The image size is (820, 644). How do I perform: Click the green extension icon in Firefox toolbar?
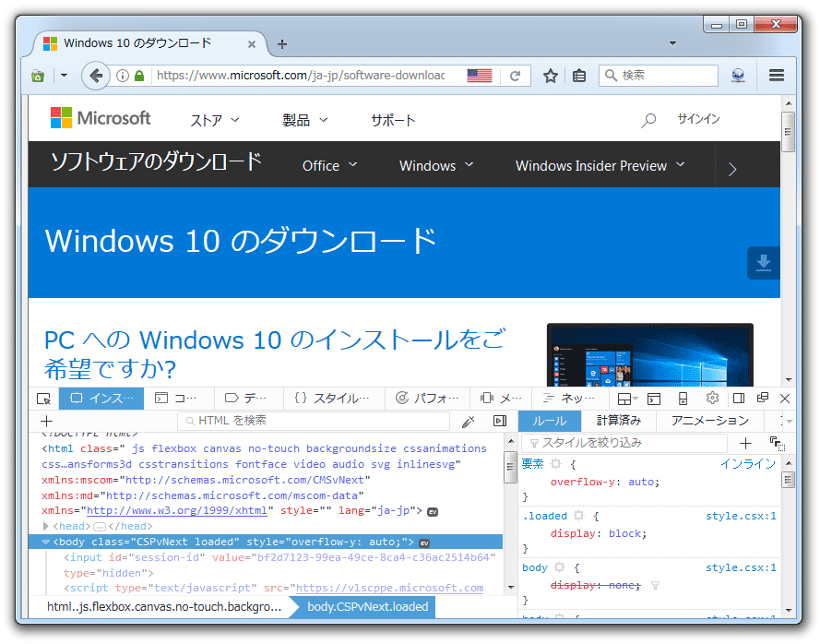(x=38, y=77)
